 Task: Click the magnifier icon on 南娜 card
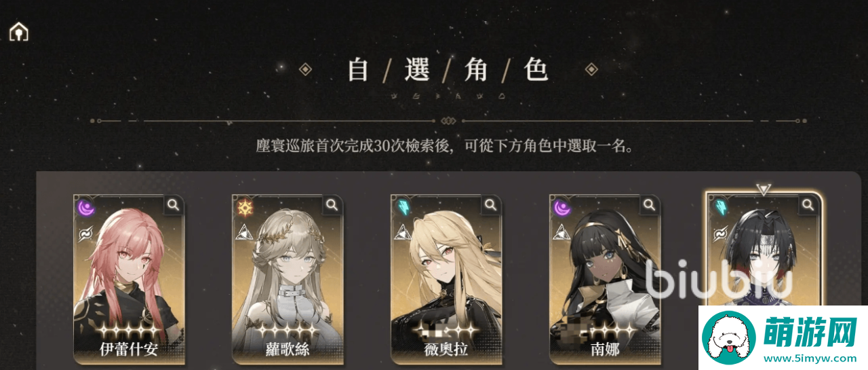click(x=650, y=205)
